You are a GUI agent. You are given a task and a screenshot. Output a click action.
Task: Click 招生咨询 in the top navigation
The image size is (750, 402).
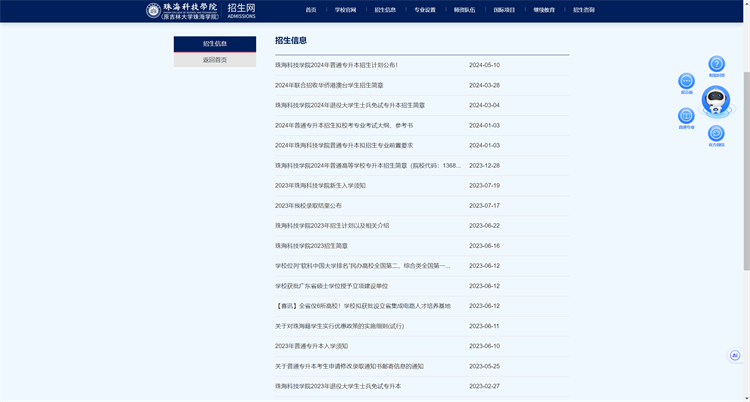coord(584,10)
